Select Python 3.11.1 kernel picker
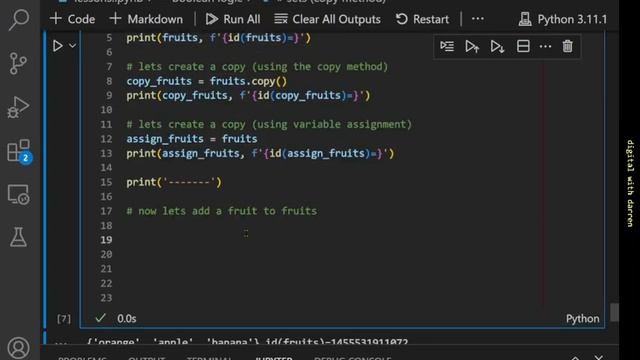This screenshot has width=640, height=360. [x=562, y=19]
